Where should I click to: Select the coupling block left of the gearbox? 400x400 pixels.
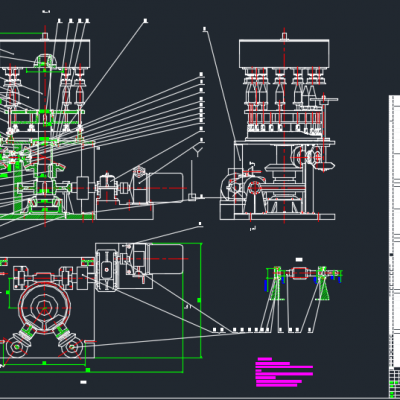(x=82, y=188)
